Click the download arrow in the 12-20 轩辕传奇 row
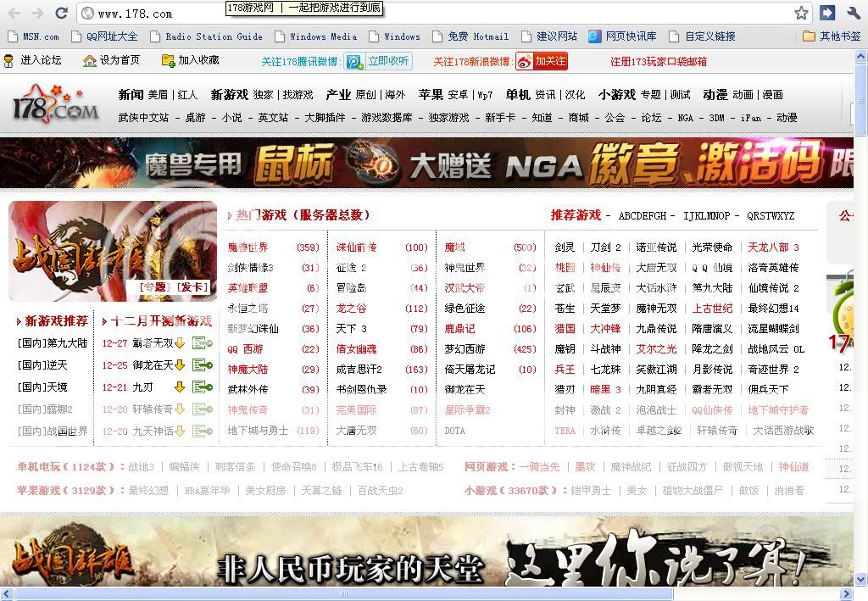This screenshot has height=601, width=868. click(x=180, y=409)
